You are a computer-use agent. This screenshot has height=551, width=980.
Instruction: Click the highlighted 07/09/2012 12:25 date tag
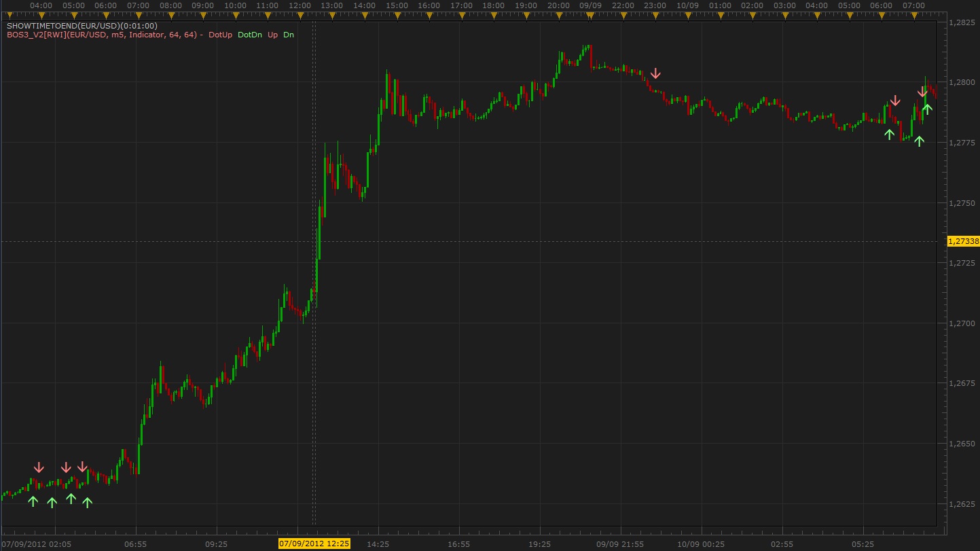coord(314,544)
